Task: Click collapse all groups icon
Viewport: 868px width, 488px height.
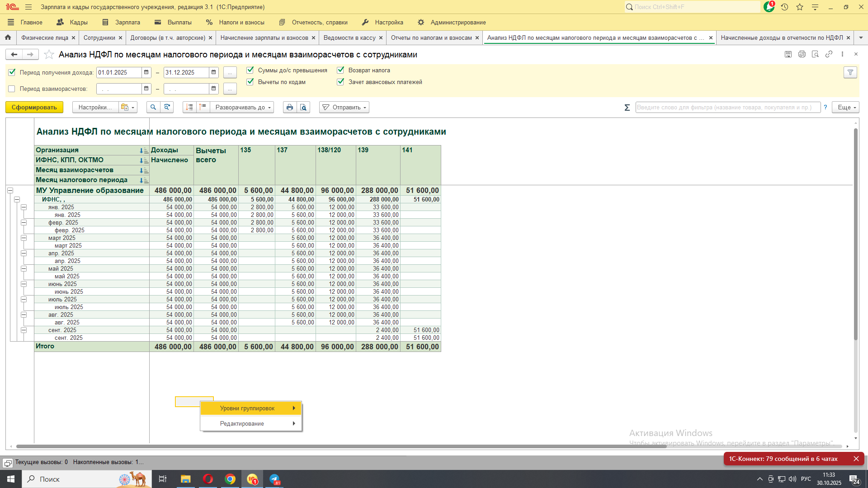Action: click(203, 107)
